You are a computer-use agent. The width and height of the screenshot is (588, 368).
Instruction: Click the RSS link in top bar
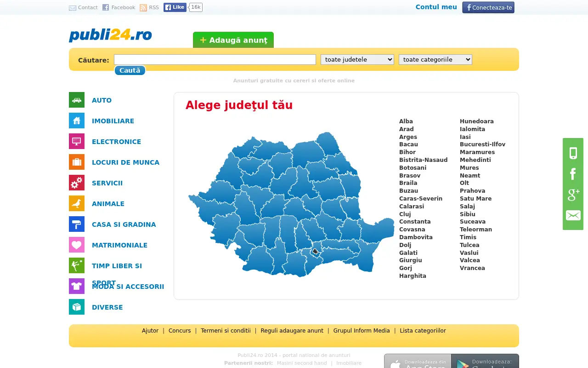[149, 7]
